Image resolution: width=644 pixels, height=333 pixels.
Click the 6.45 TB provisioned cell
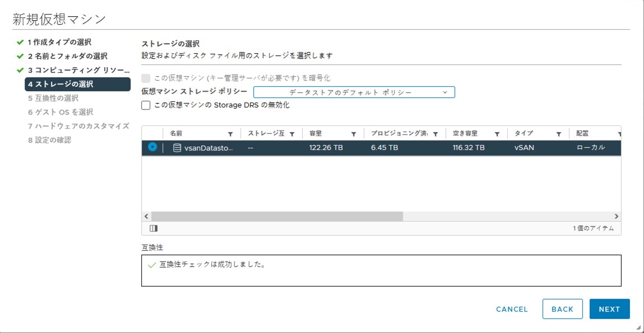tap(384, 148)
